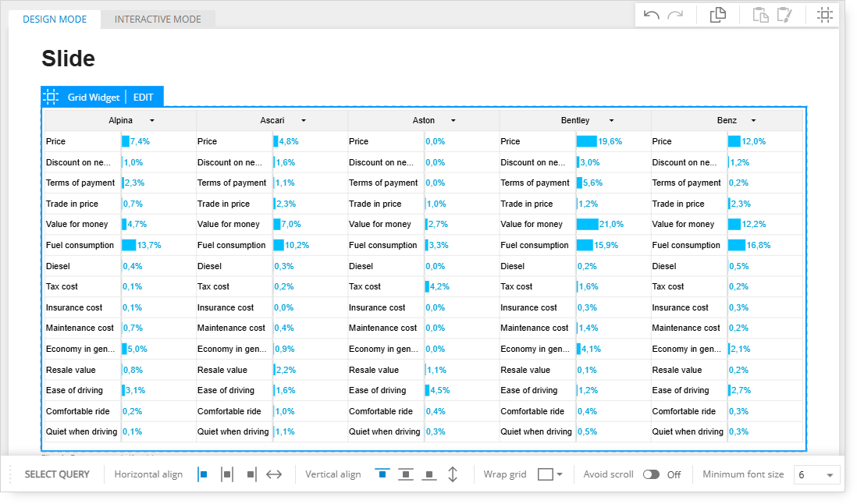
Task: Click the EDIT button on Grid Widget
Action: point(143,98)
